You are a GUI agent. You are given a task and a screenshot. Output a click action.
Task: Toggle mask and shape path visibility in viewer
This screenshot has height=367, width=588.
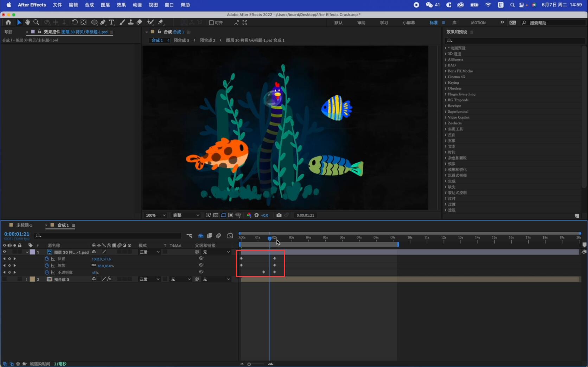click(223, 215)
